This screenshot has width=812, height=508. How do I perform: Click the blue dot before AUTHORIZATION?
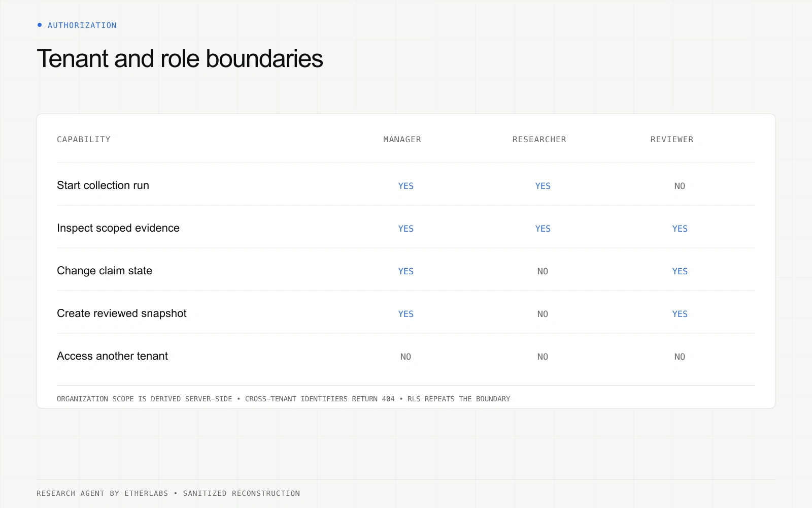click(x=40, y=25)
